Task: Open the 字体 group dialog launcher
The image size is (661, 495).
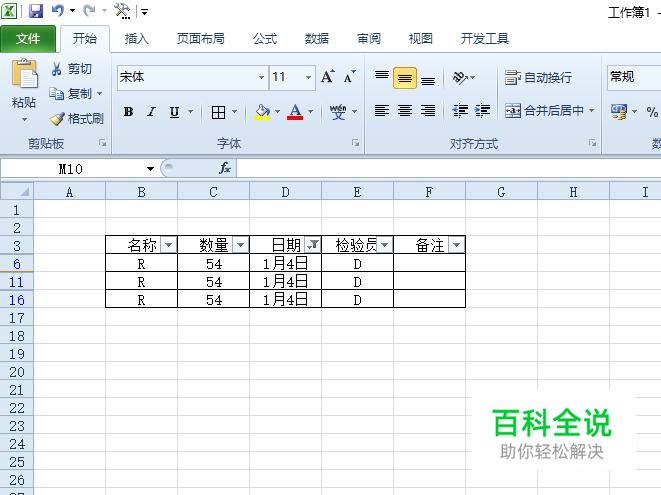Action: [355, 143]
